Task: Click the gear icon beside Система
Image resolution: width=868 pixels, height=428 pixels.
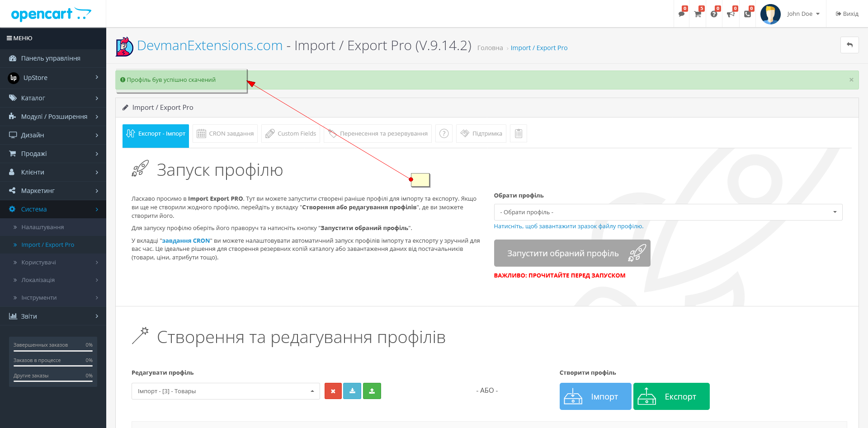Action: [13, 209]
